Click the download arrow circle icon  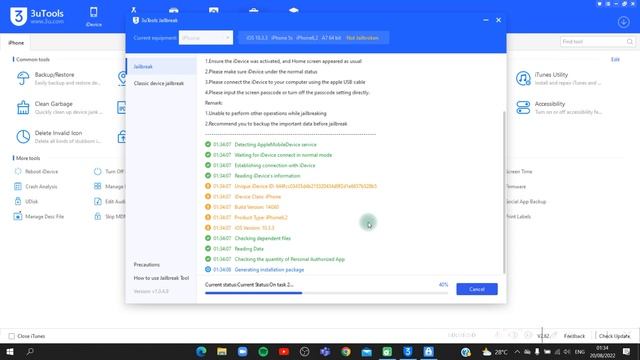[623, 22]
